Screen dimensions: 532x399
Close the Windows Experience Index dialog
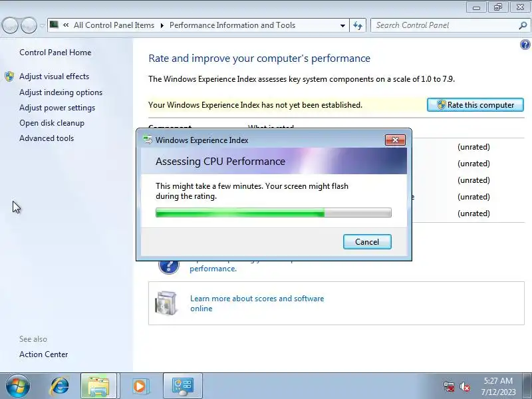[x=395, y=140]
